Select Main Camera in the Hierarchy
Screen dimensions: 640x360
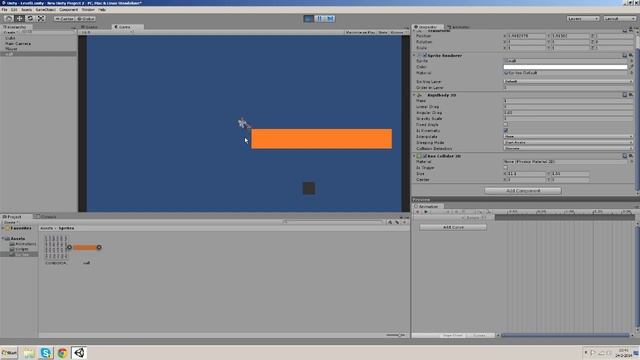tap(18, 43)
